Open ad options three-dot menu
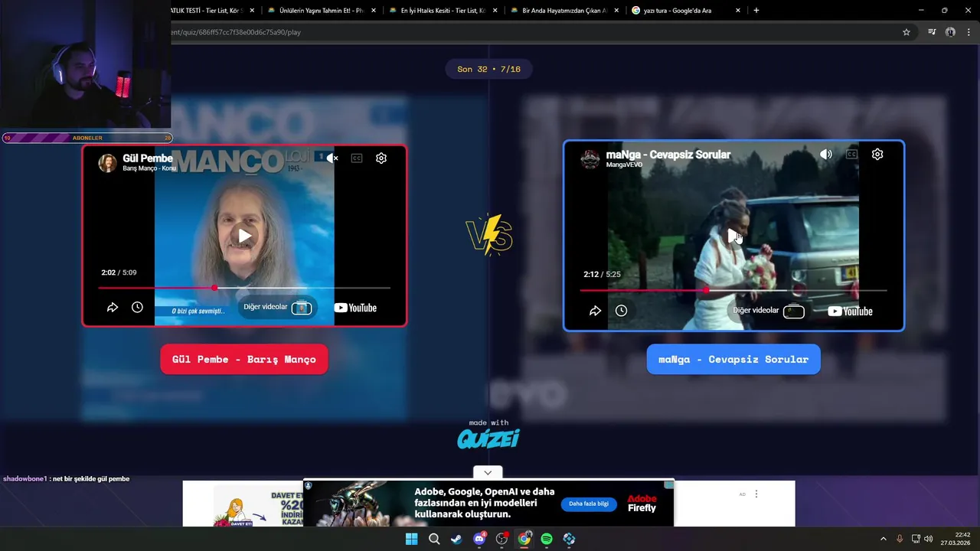980x551 pixels. click(x=756, y=494)
